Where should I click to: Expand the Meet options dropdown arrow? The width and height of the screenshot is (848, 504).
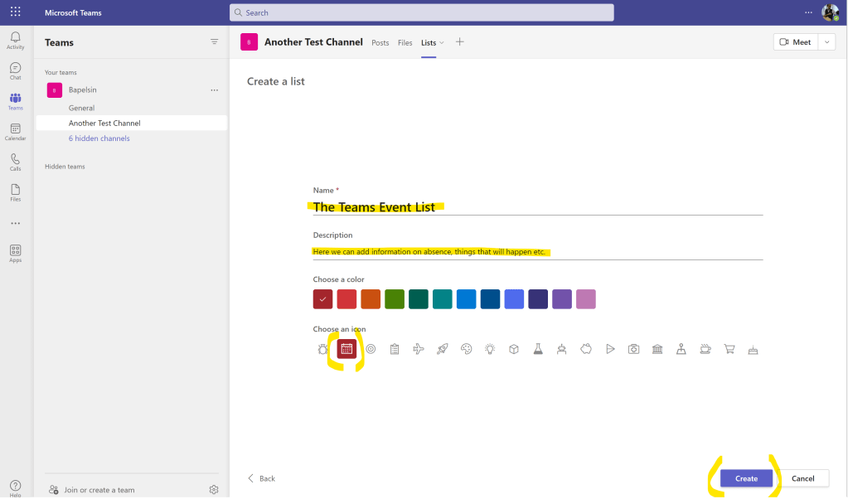point(826,42)
